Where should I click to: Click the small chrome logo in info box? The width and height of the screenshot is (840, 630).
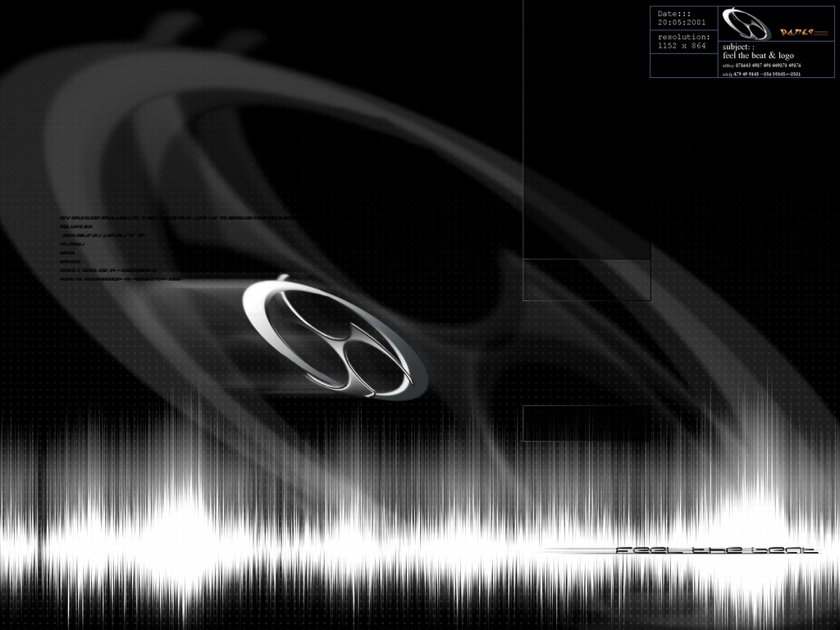746,24
